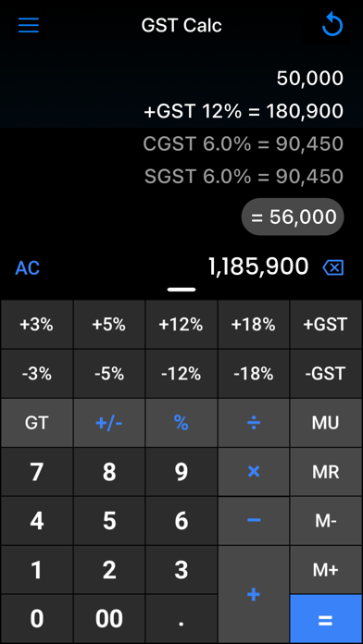Open the hamburger menu

[29, 26]
